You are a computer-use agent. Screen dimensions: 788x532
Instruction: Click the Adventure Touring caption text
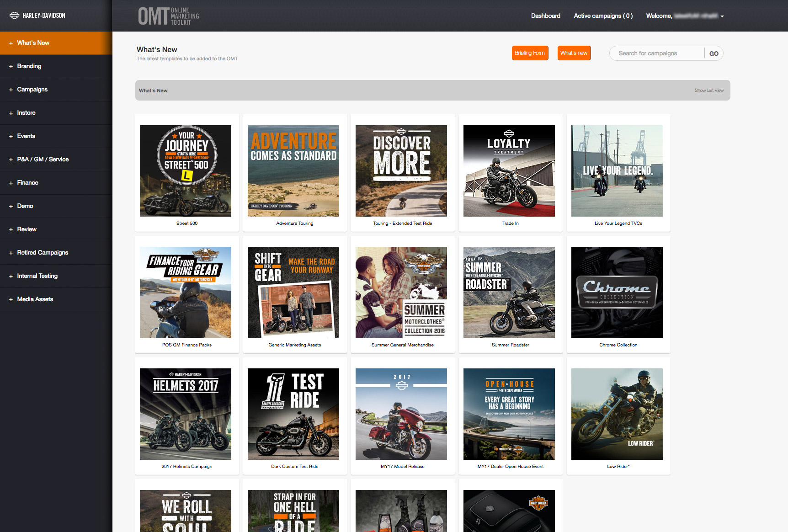tap(295, 223)
